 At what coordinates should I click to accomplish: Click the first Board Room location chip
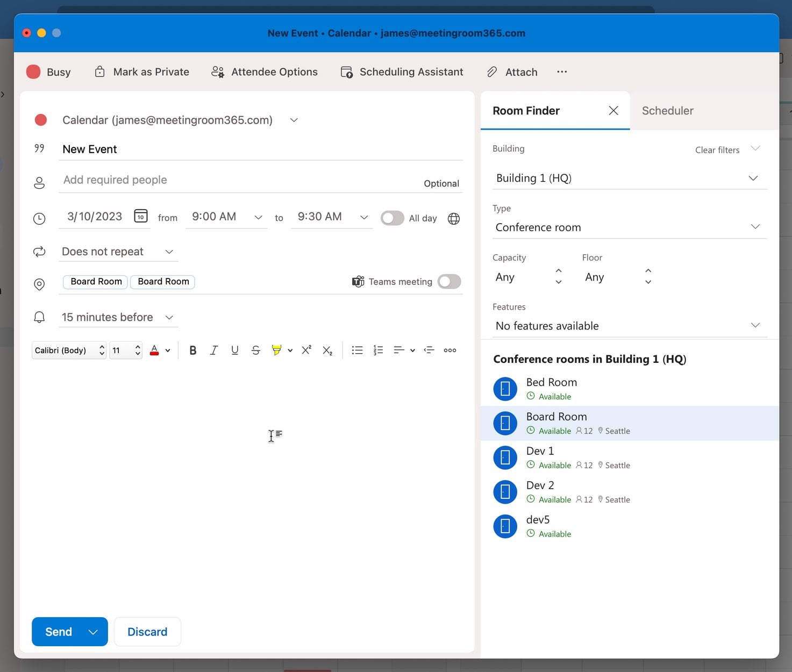pos(96,282)
